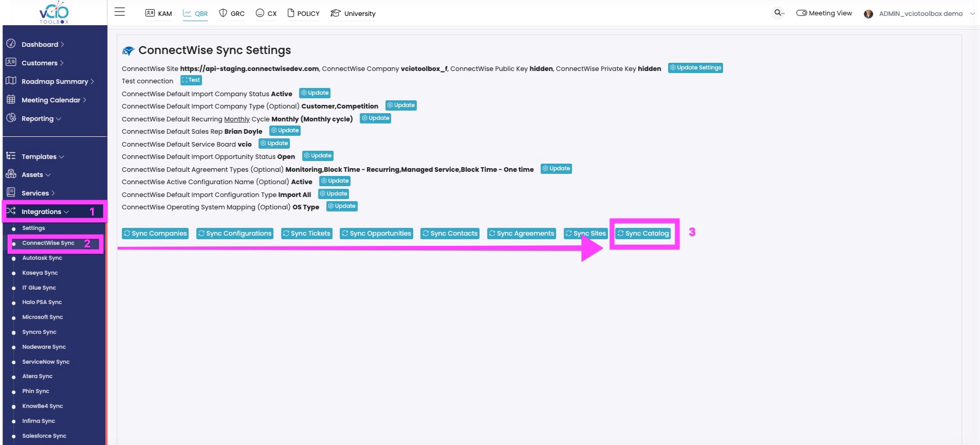
Task: Update the Default Import Company Type
Action: pyautogui.click(x=401, y=105)
